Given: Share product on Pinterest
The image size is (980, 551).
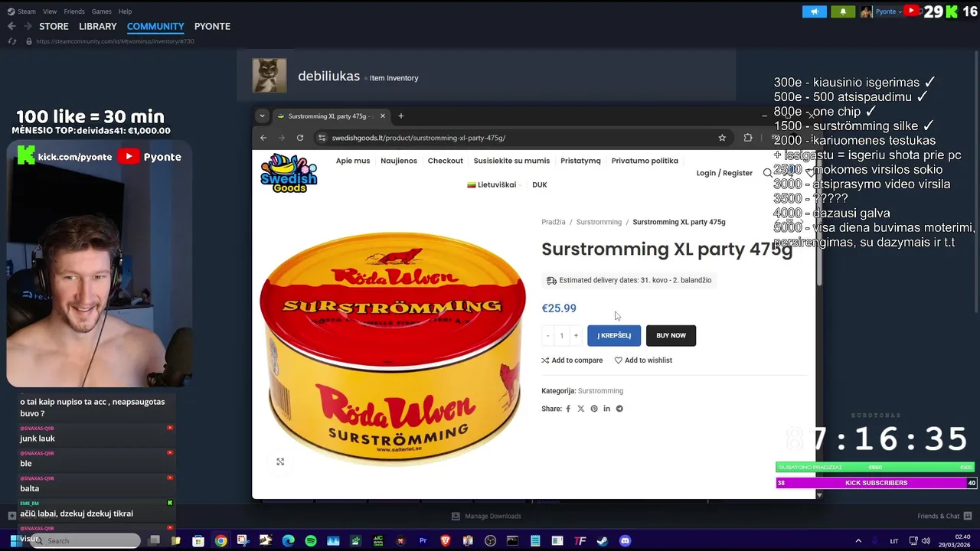Looking at the screenshot, I should tap(594, 409).
